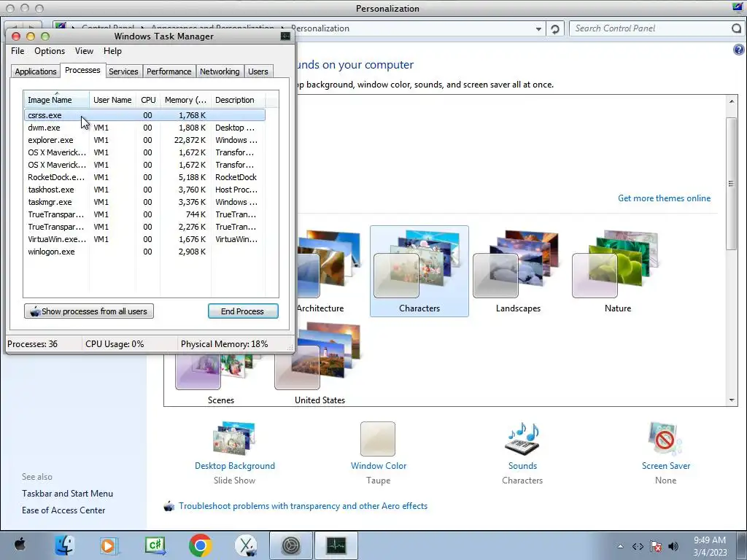Image resolution: width=747 pixels, height=560 pixels.
Task: Switch to the Performance tab
Action: (169, 71)
